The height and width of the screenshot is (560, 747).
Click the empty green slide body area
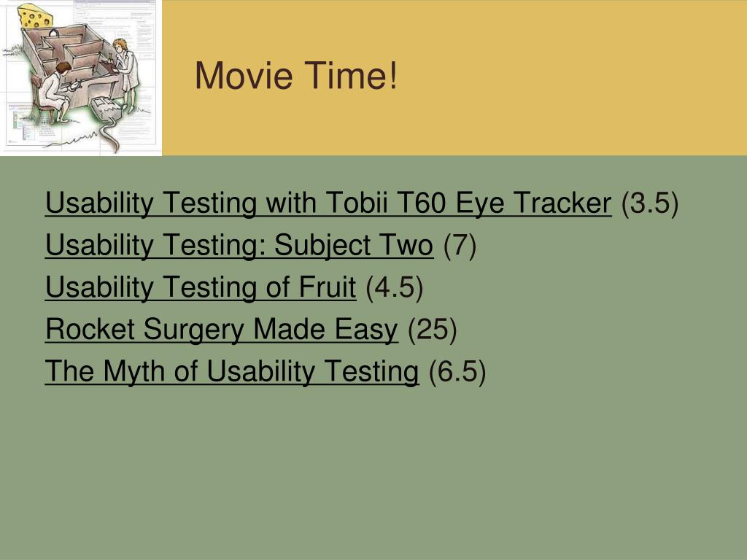coord(373,472)
